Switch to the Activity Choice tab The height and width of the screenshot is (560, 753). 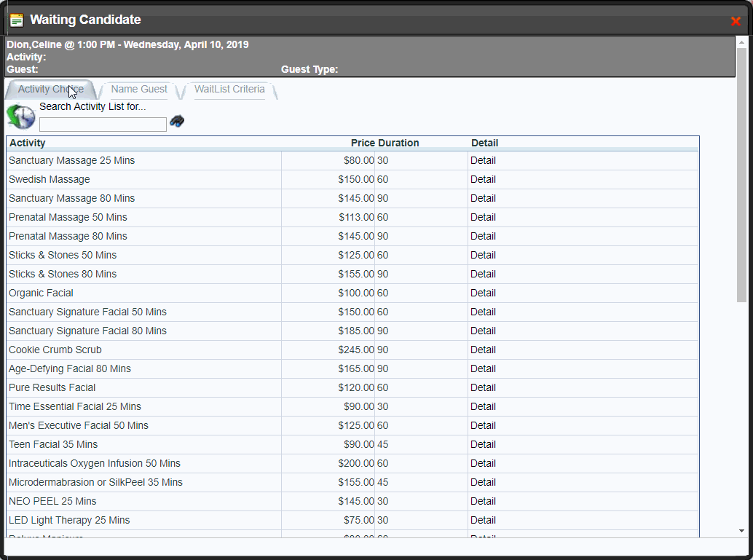pos(51,90)
